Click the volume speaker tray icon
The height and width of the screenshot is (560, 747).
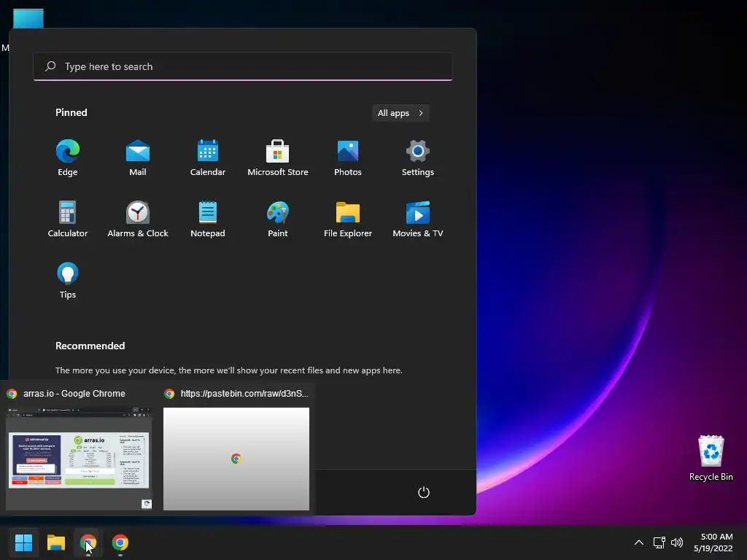tap(676, 542)
